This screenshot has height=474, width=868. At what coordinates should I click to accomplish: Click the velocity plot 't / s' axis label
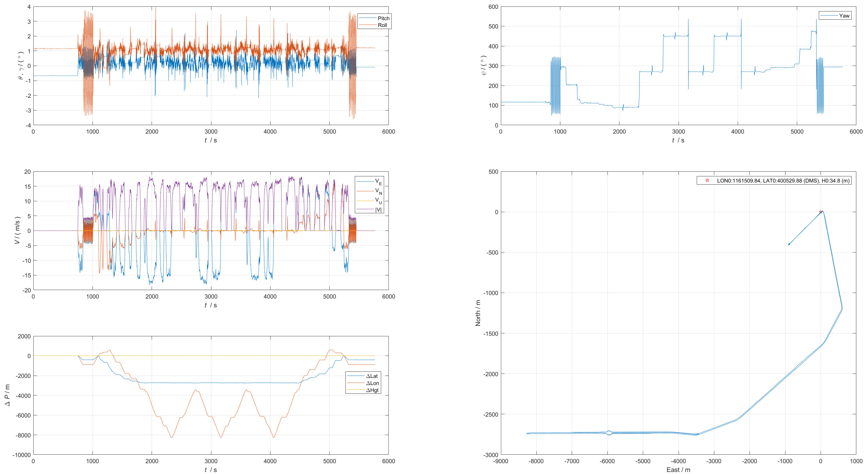tap(210, 305)
